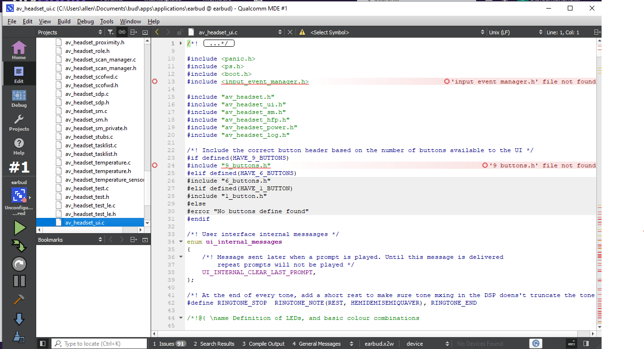The width and height of the screenshot is (644, 349).
Task: Open the Debug menu
Action: (85, 21)
